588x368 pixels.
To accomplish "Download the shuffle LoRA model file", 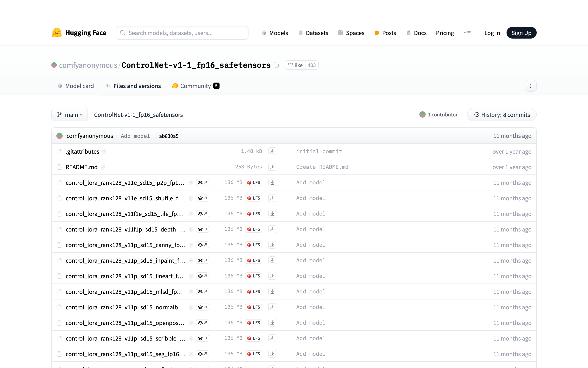I will tap(272, 198).
